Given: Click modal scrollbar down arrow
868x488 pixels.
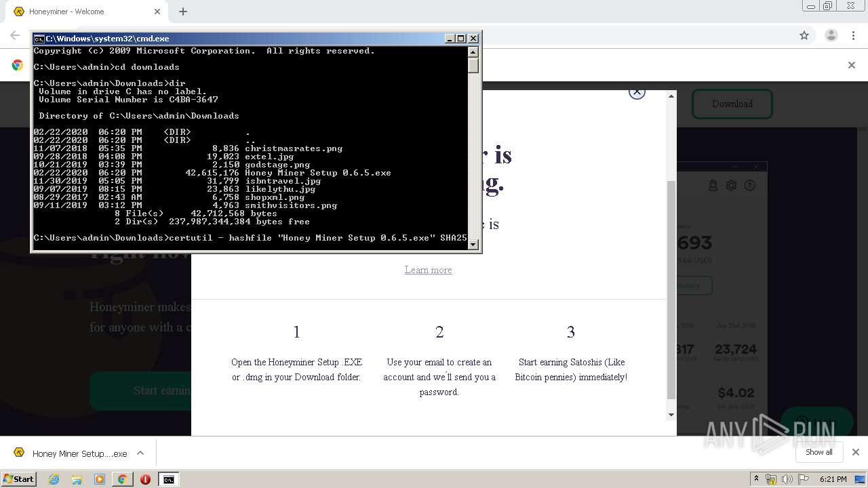Looking at the screenshot, I should 671,415.
